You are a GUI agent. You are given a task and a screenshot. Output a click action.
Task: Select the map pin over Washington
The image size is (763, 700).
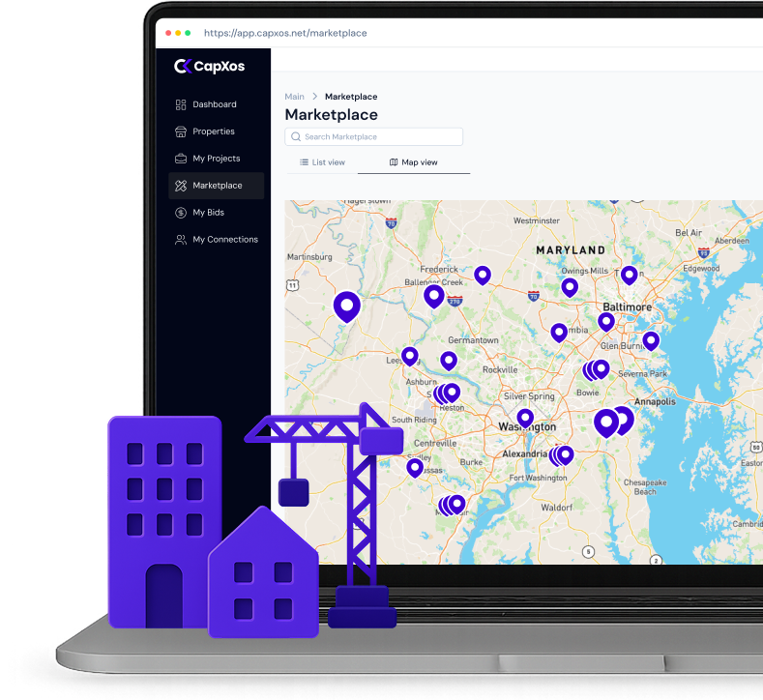tap(525, 418)
